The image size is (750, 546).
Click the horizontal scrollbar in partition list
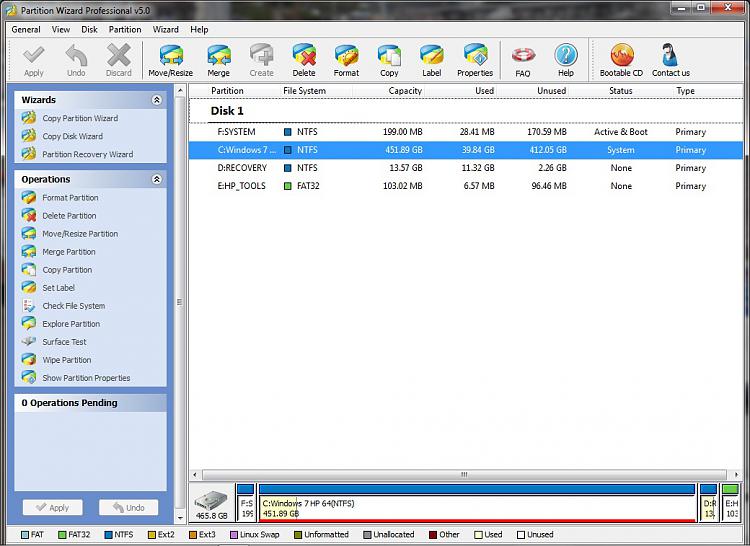464,475
